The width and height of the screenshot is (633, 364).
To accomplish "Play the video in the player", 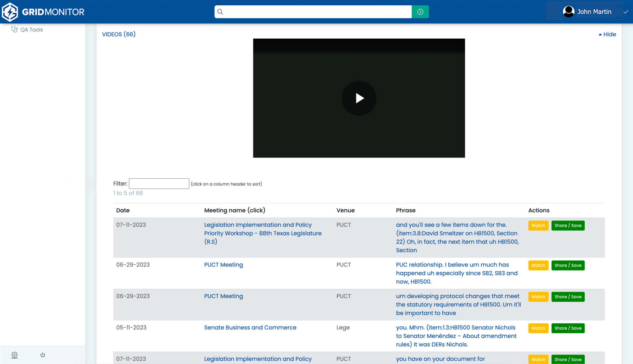I will pos(359,98).
